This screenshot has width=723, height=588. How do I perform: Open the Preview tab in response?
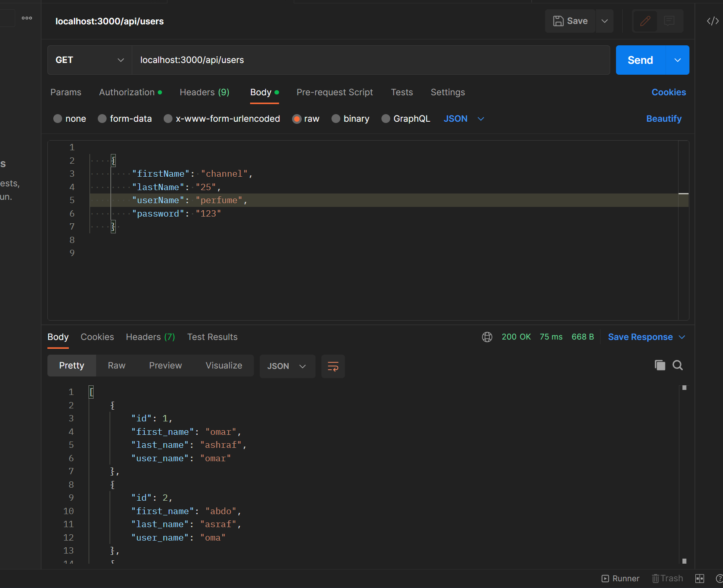[165, 365]
